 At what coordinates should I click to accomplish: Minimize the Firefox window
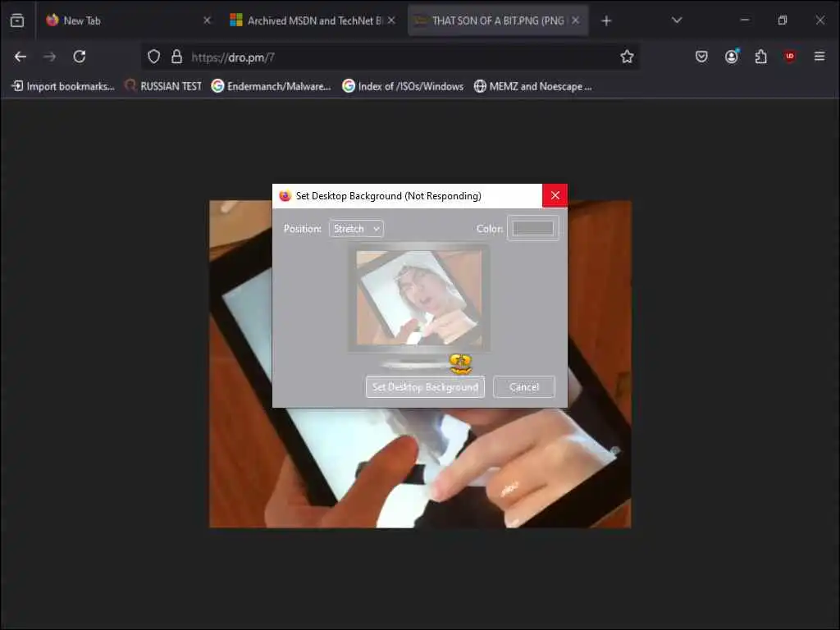click(x=745, y=21)
